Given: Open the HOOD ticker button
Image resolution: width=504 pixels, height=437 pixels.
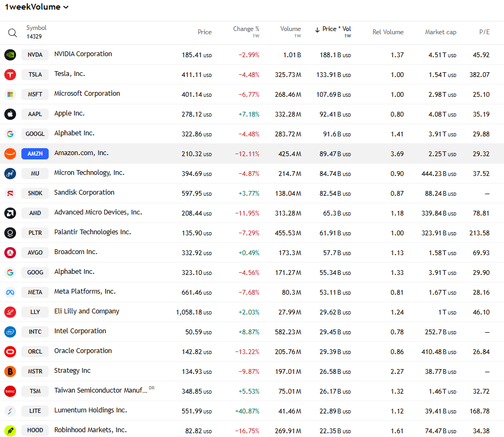Looking at the screenshot, I should pos(35,431).
